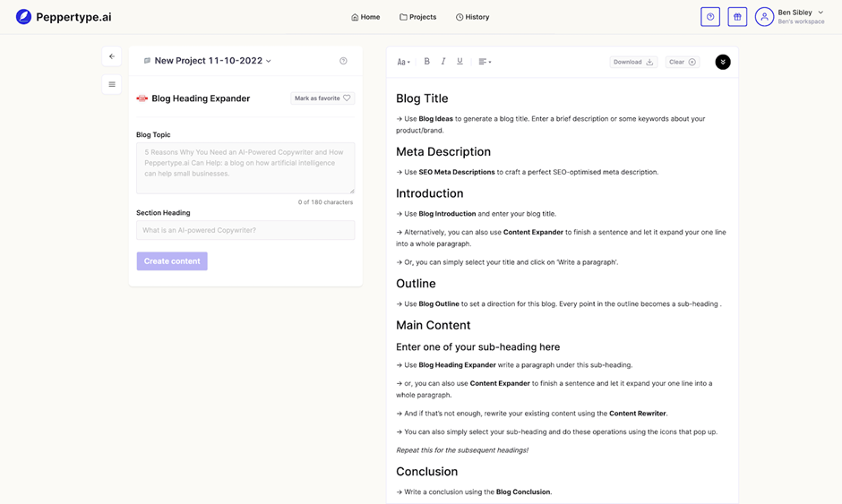
Task: Click the Section Heading input field
Action: click(245, 230)
